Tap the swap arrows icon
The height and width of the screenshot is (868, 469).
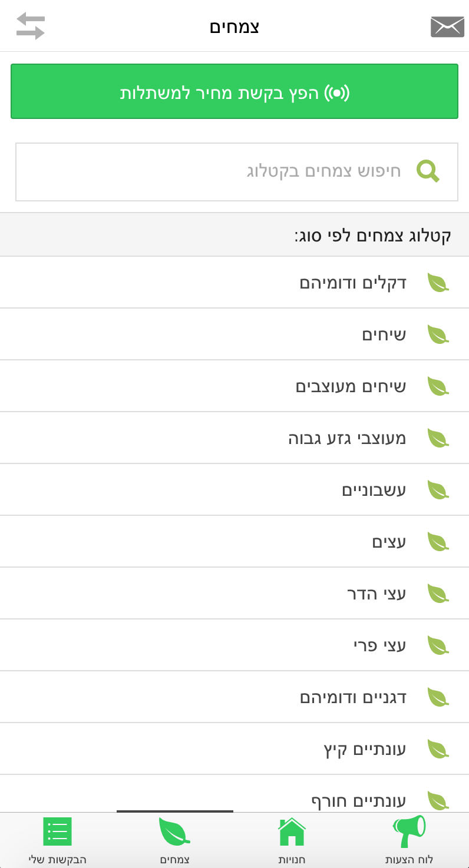[31, 26]
